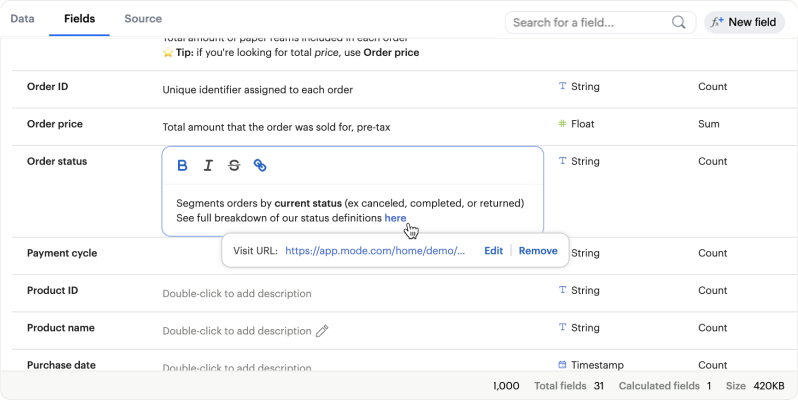Open the app.mode.com URL link
This screenshot has width=798, height=400.
coord(375,251)
